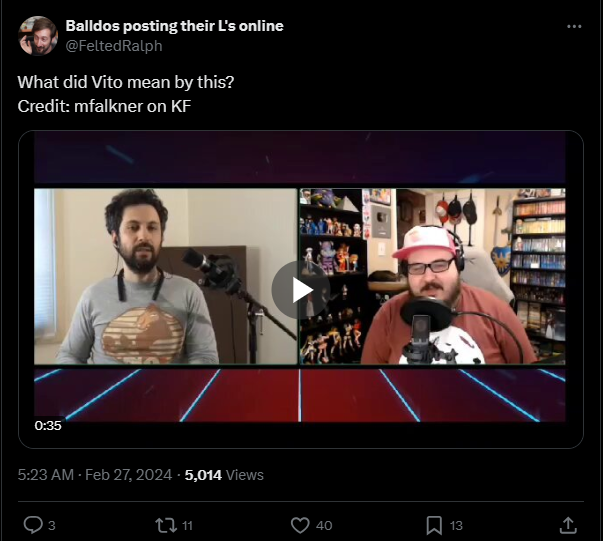The image size is (603, 541).
Task: Like the post with the heart icon
Action: pos(300,525)
